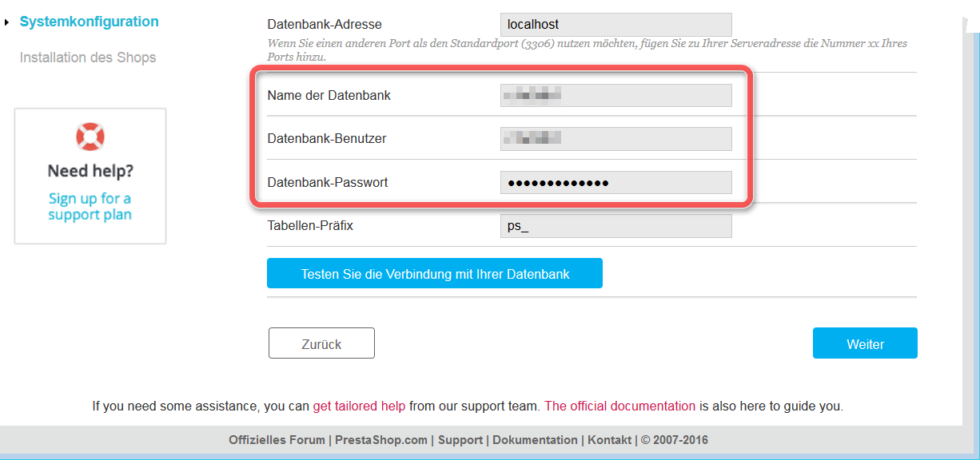Click the Datenbank-Passwort input field
This screenshot has height=460, width=980.
tap(615, 182)
